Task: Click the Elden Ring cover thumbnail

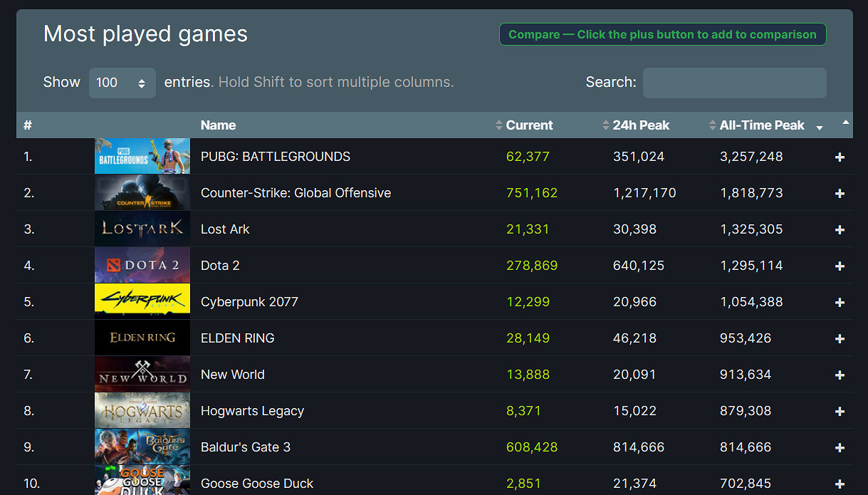Action: 142,338
